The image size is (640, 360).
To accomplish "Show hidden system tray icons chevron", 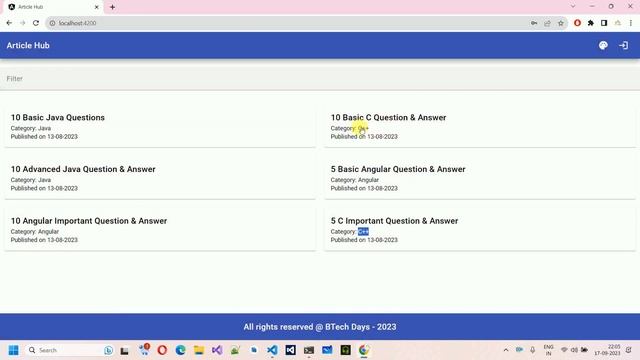I will coord(506,350).
